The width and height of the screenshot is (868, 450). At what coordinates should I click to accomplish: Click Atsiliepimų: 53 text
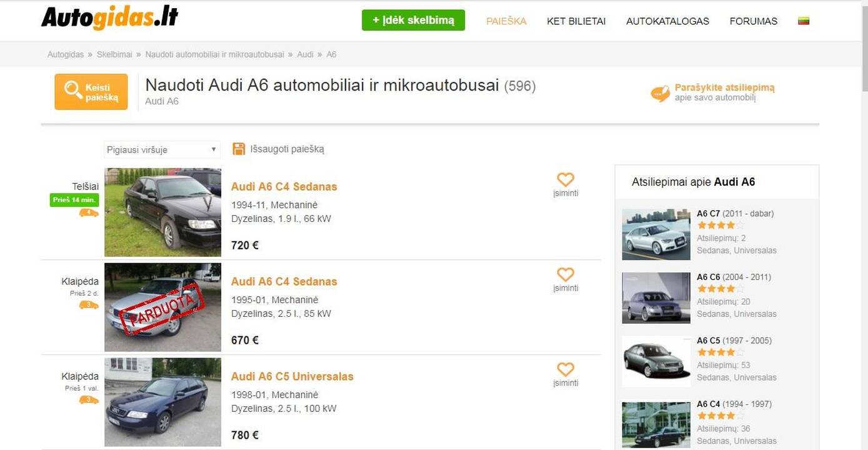[724, 365]
